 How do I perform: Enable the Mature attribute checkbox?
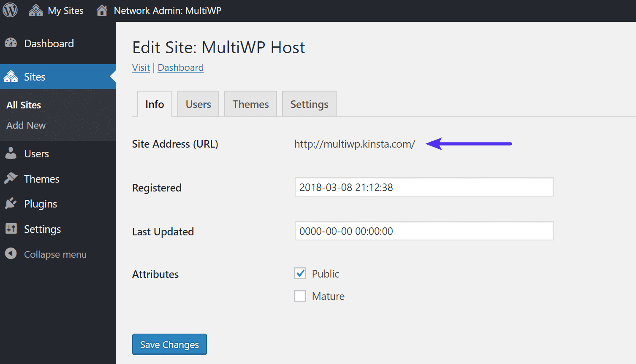coord(300,296)
